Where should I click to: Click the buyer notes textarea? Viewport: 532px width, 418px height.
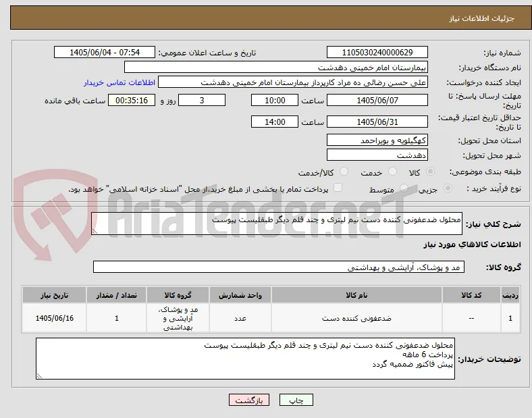click(245, 359)
